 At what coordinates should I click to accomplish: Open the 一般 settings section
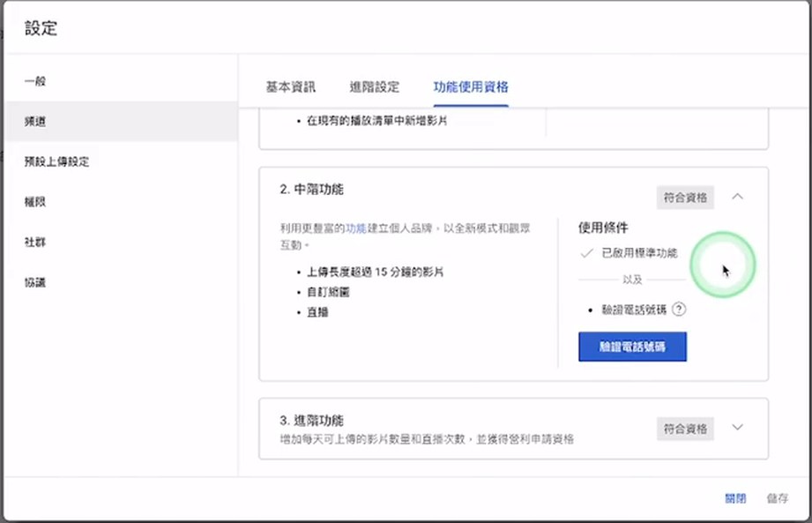(x=35, y=81)
